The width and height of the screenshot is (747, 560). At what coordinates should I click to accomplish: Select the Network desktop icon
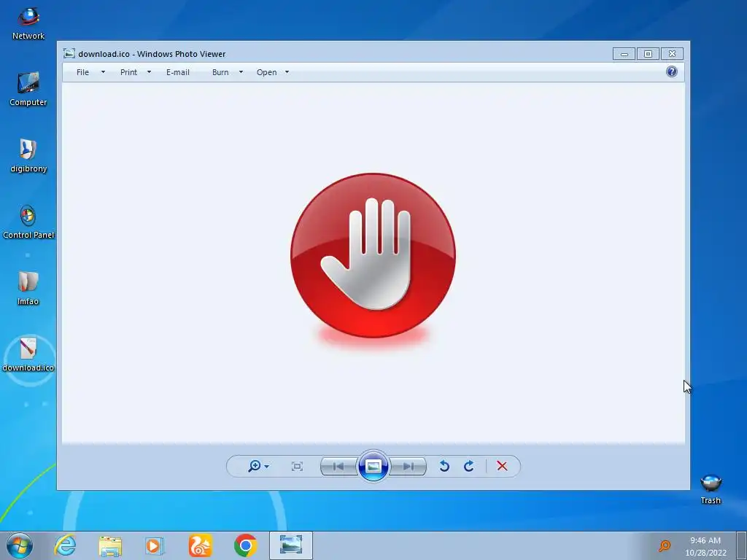point(28,23)
